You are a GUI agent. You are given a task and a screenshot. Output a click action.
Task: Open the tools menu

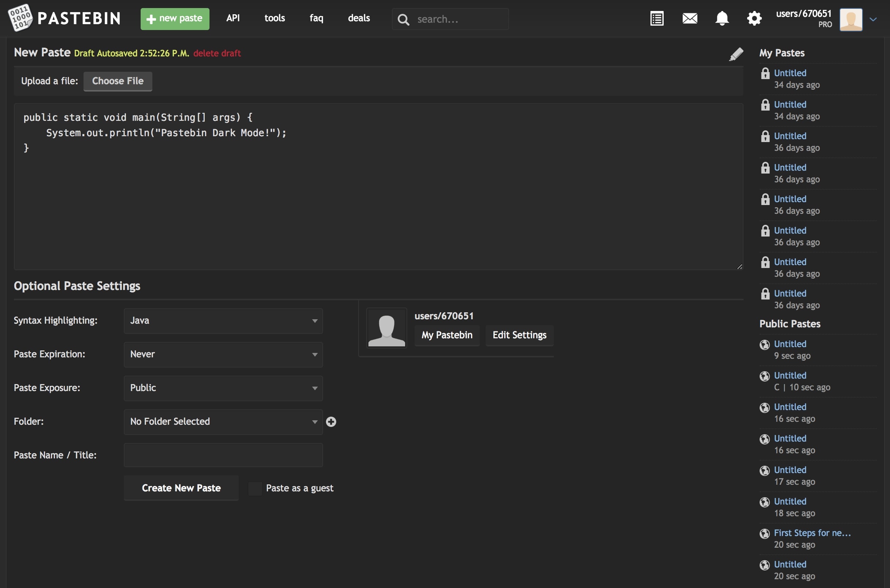click(x=275, y=18)
